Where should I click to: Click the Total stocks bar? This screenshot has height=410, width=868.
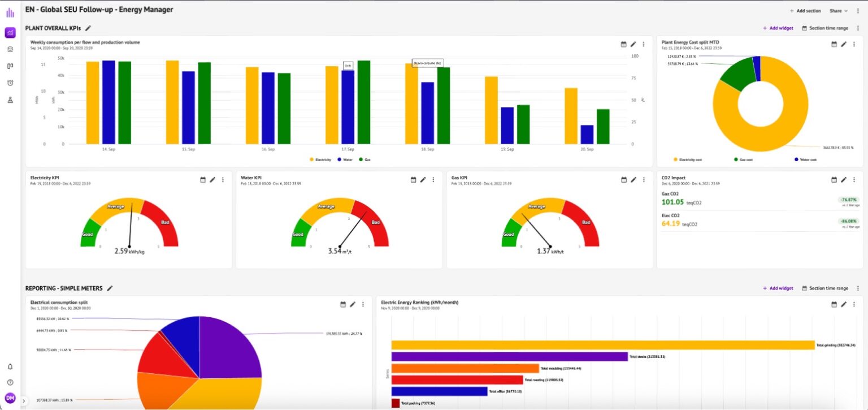pyautogui.click(x=510, y=356)
